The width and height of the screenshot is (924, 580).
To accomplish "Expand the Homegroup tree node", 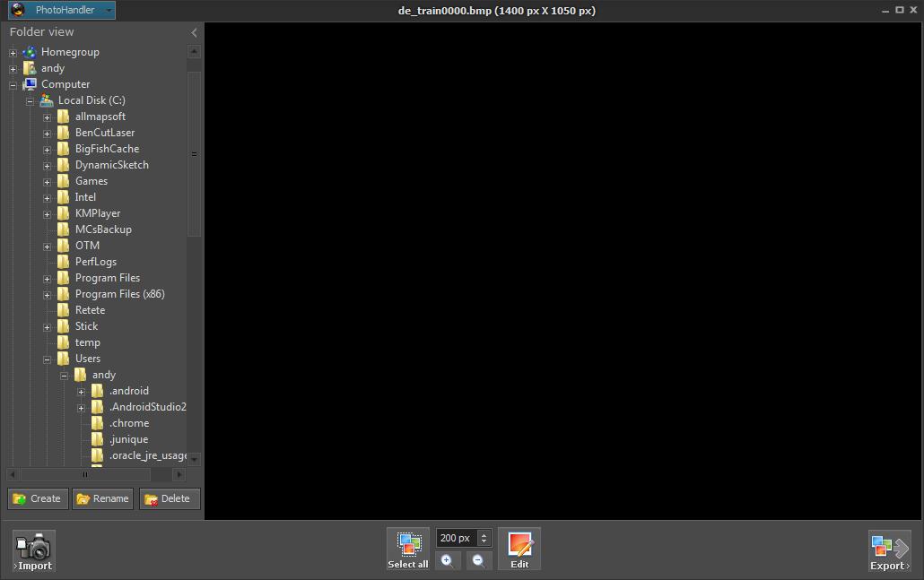I will click(x=11, y=52).
